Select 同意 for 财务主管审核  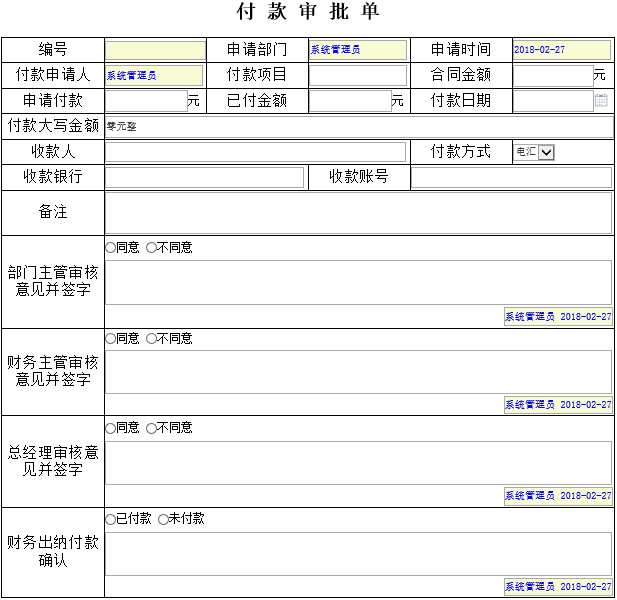(x=111, y=339)
